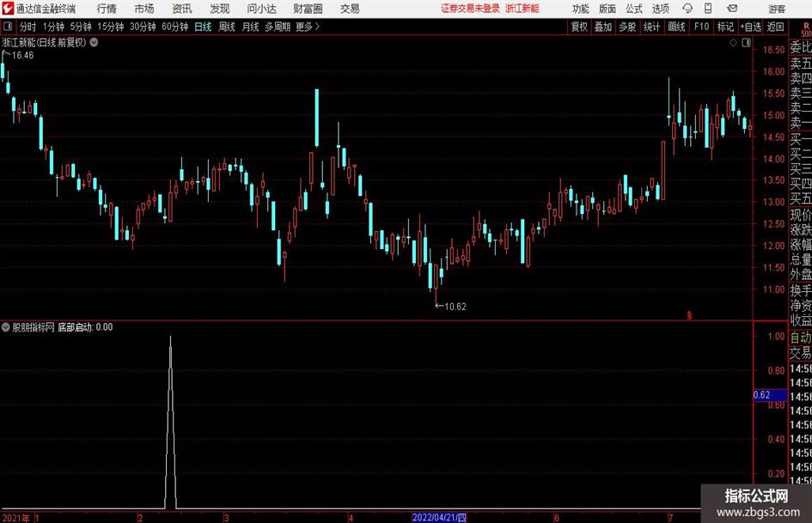812x523 pixels.
Task: Click the 10.62 low price label
Action: click(x=455, y=307)
